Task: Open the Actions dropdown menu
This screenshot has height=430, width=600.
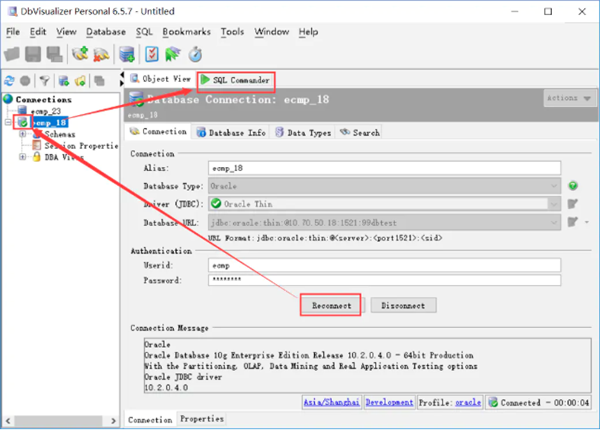Action: click(x=568, y=98)
